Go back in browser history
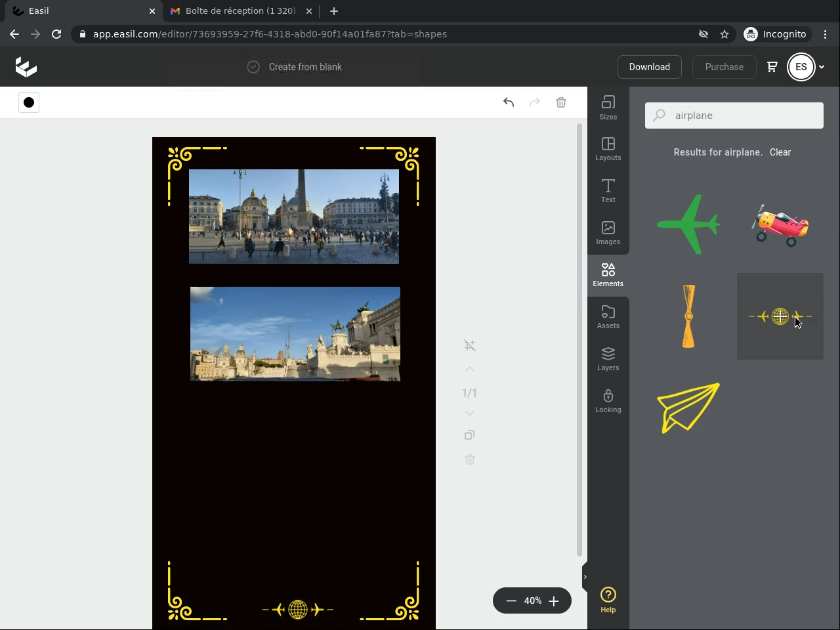 pyautogui.click(x=14, y=34)
